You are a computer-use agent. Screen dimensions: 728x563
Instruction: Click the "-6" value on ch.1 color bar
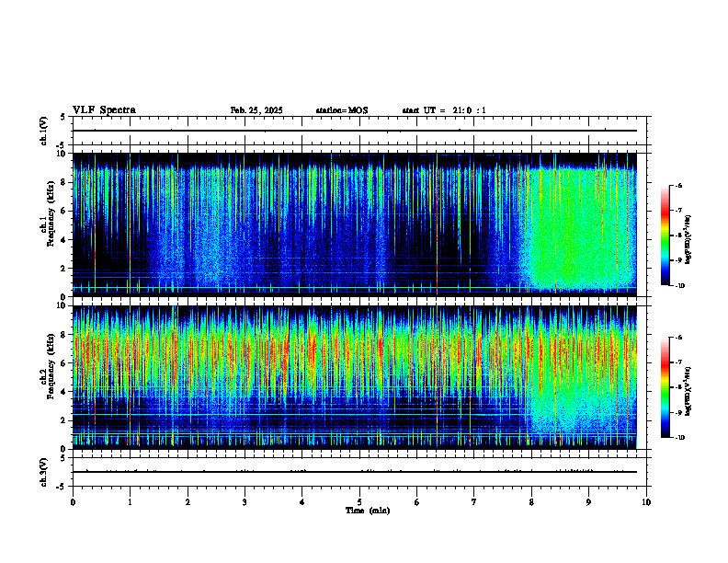[678, 186]
